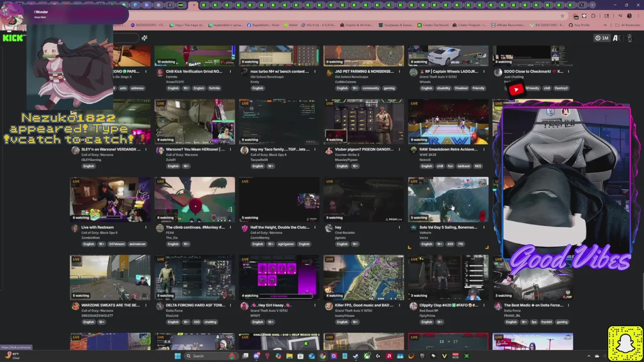644x362 pixels.
Task: Open three-dot menu for 'Half the Height' stream
Action: point(315,227)
